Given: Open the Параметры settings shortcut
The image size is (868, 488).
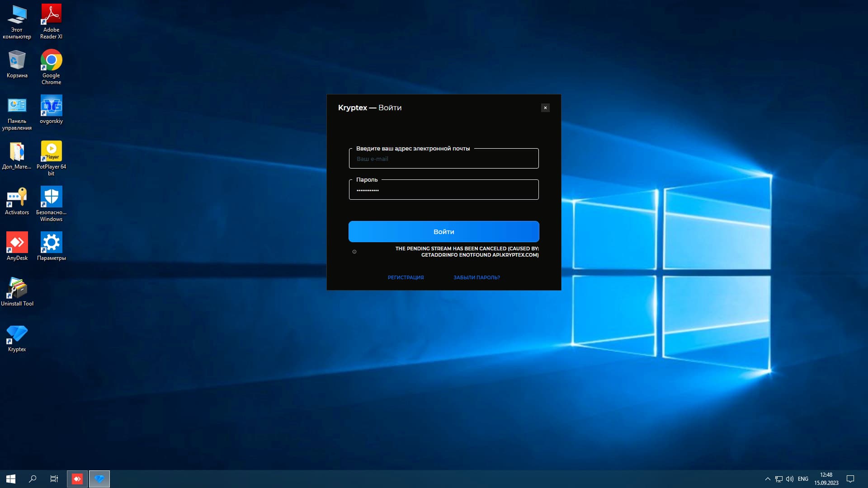Looking at the screenshot, I should pos(51,247).
